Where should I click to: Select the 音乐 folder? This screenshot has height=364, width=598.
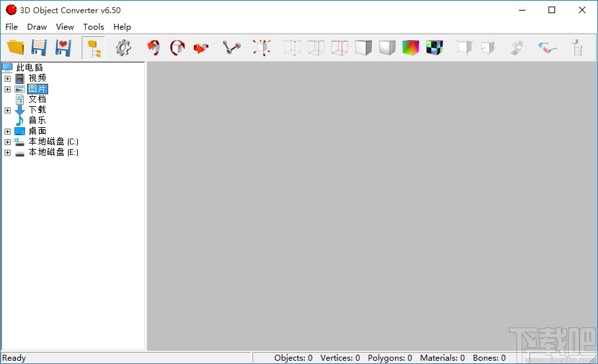coord(38,121)
